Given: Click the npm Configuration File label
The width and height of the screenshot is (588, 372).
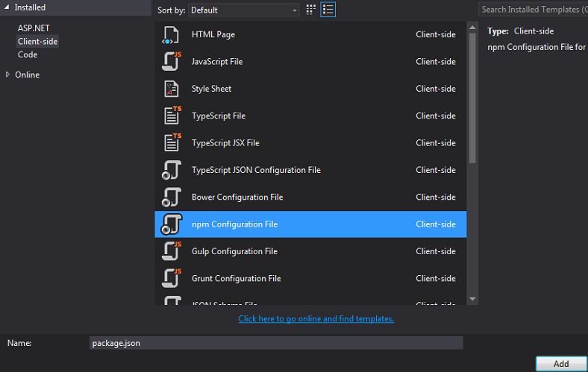Looking at the screenshot, I should coord(235,224).
